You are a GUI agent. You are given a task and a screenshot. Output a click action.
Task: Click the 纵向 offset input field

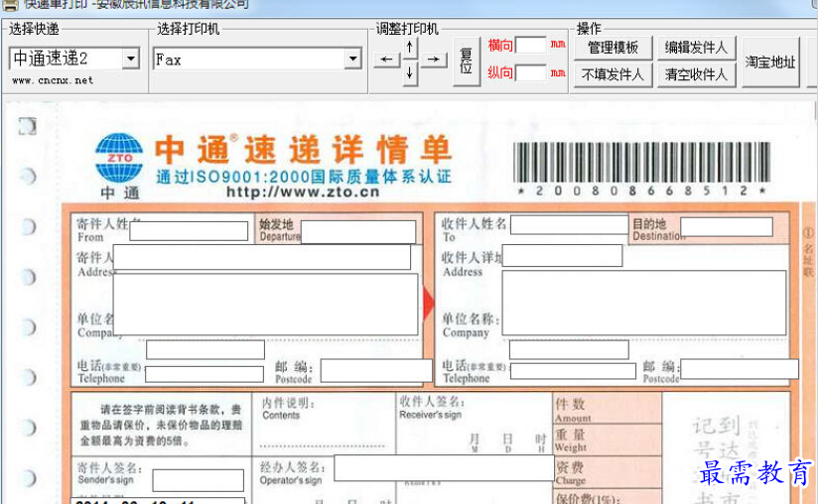point(531,72)
